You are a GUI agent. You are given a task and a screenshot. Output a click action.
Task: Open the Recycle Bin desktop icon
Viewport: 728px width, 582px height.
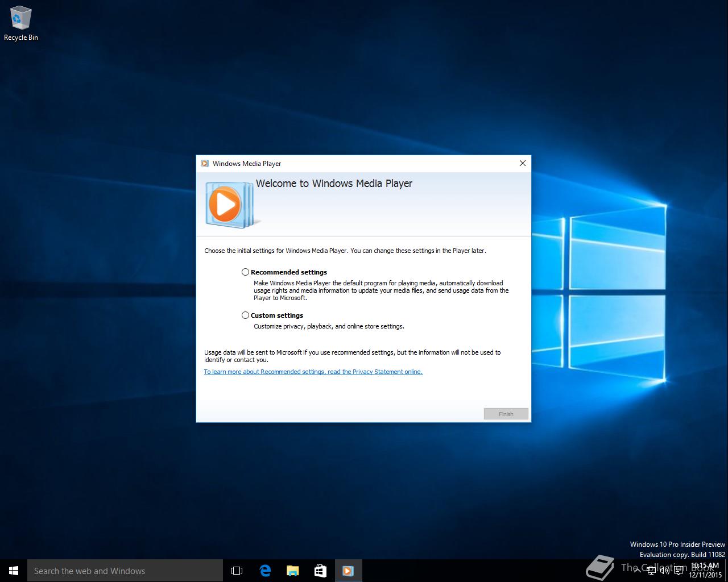click(x=21, y=24)
